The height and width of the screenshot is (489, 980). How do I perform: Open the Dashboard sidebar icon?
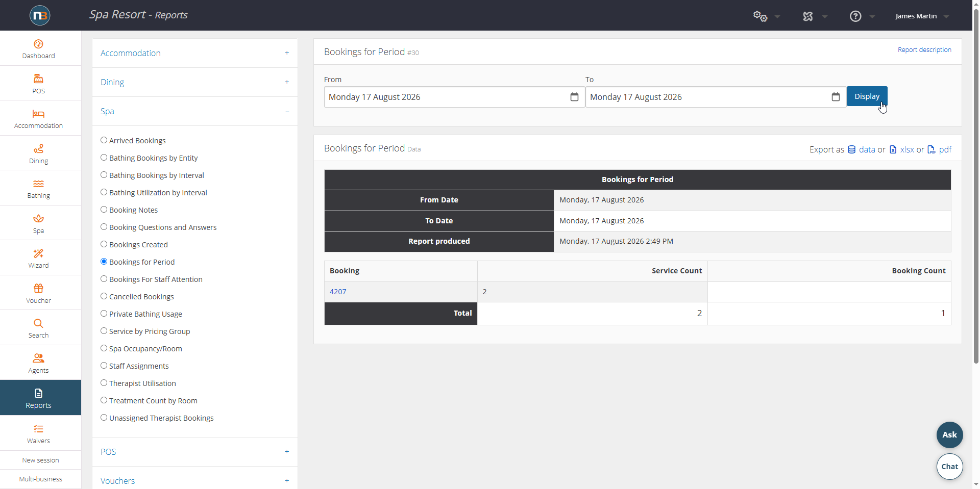38,44
